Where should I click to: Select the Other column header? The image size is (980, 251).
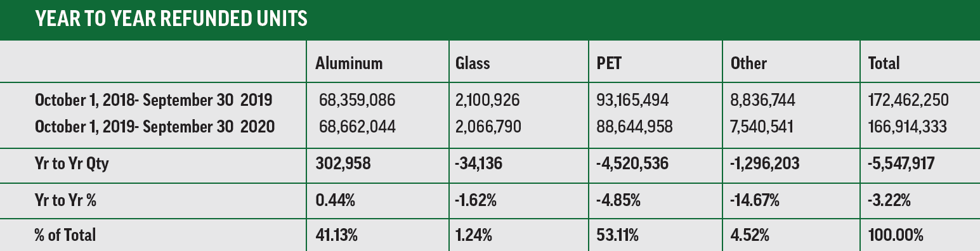tap(748, 63)
